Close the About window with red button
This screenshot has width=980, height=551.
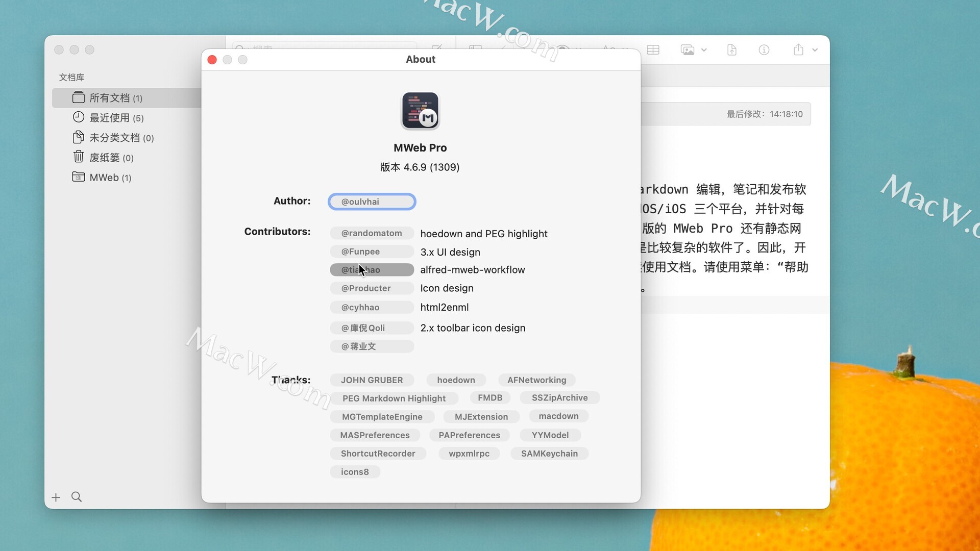[x=212, y=60]
